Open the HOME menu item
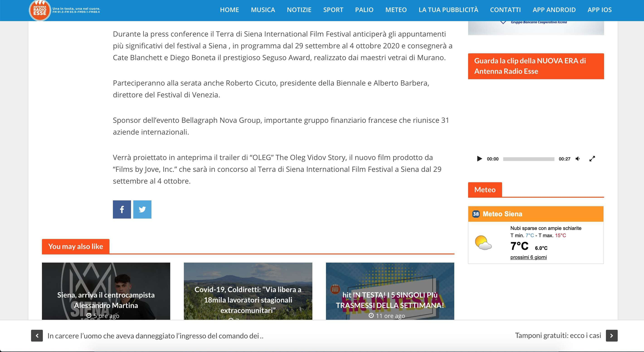Viewport: 644px width, 352px height. pyautogui.click(x=229, y=10)
